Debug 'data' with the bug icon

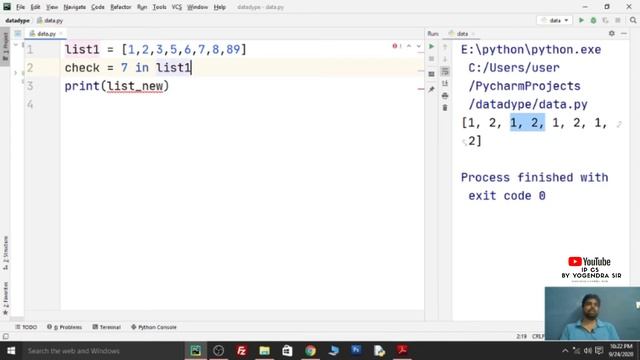[593, 20]
